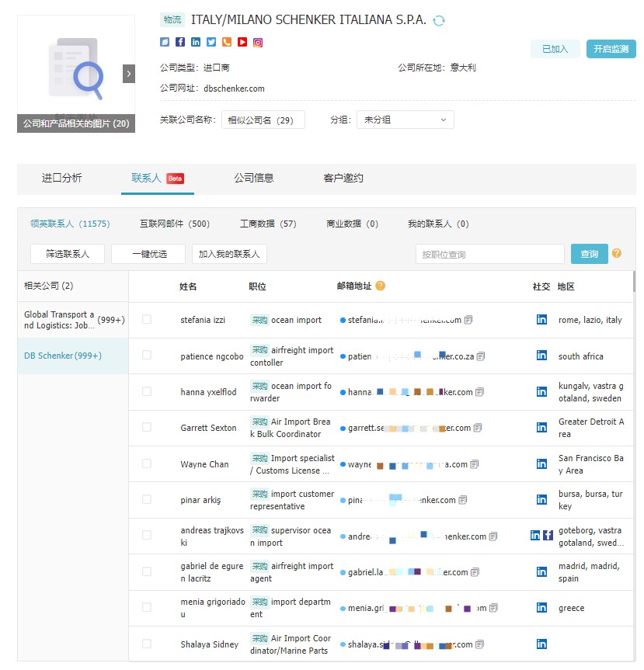Click the 已加入 button
Screen dimensions: 644x670
click(555, 49)
